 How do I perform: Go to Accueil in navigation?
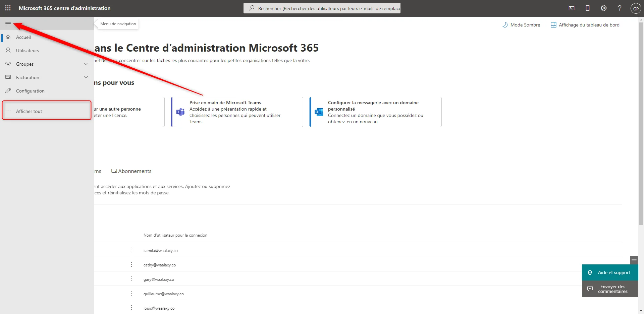pos(47,37)
